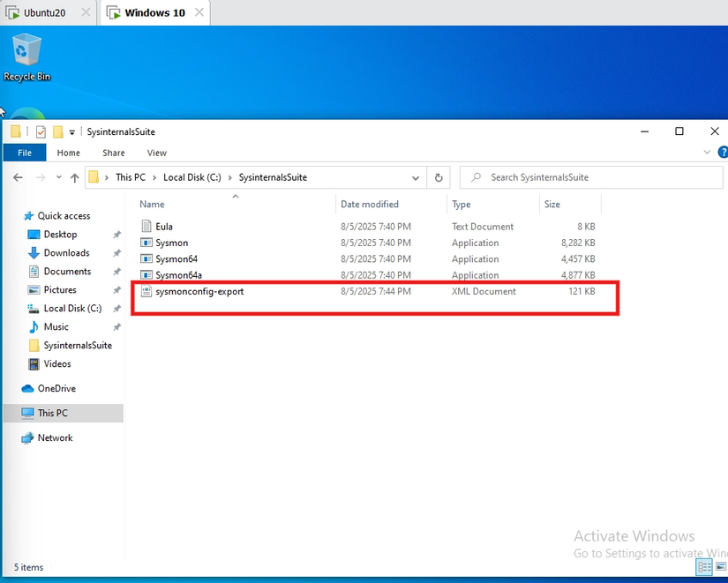Open Documents in the navigation pane
Image resolution: width=728 pixels, height=583 pixels.
click(x=67, y=272)
